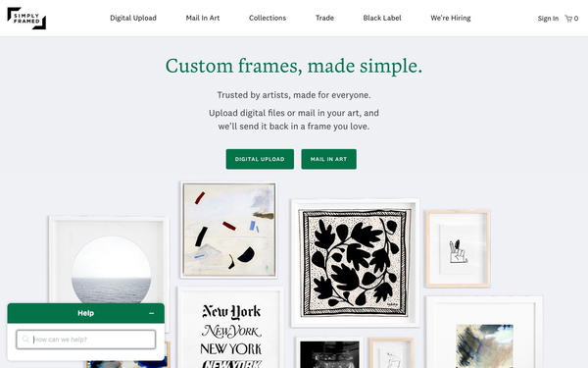Select the New York typography print
Image resolution: width=588 pixels, height=368 pixels.
pyautogui.click(x=230, y=329)
